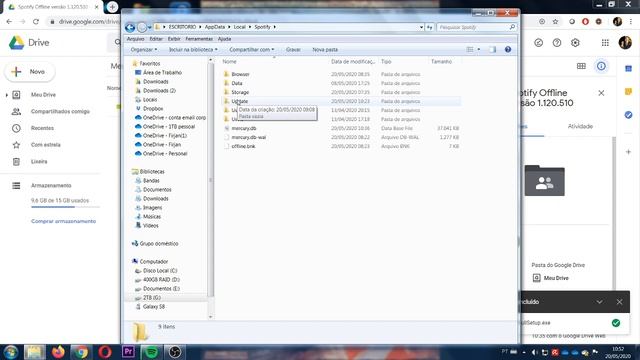Open the Arquivo menu
Screen dimensions: 640x360
pos(136,39)
